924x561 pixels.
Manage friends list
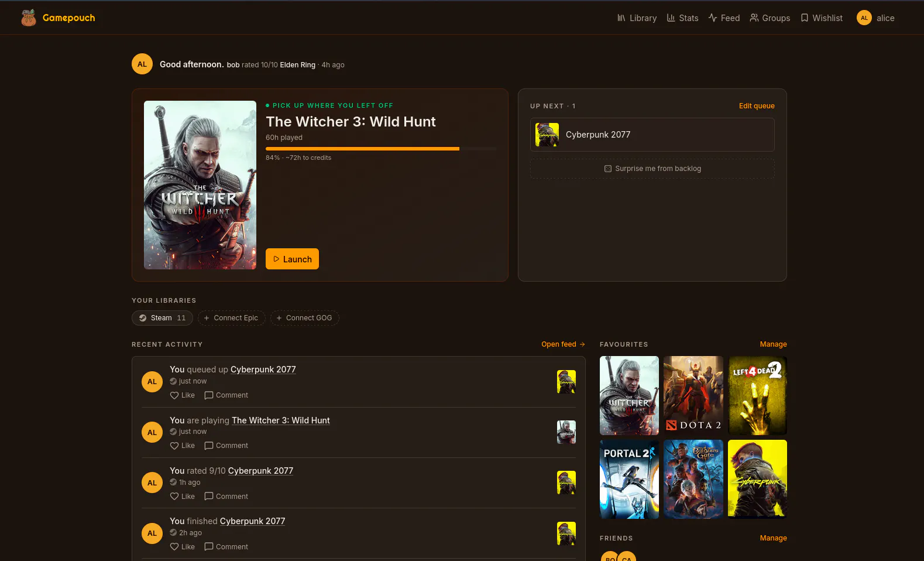pyautogui.click(x=773, y=538)
